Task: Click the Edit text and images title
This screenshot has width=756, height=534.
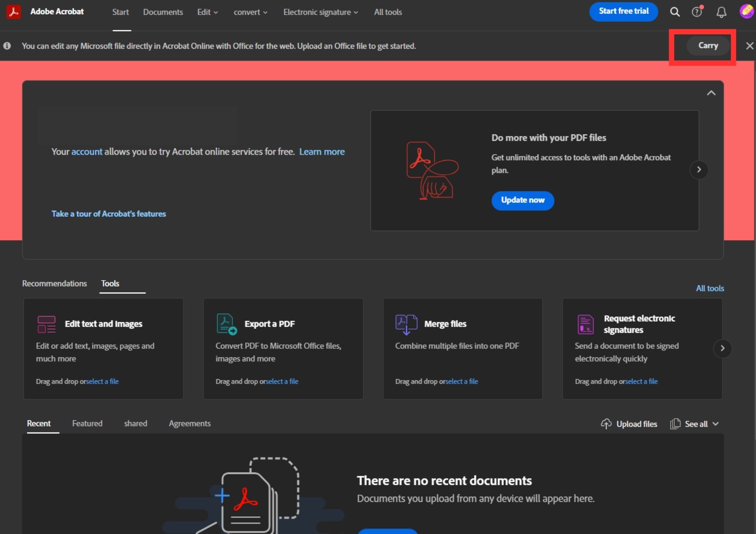Action: 104,324
